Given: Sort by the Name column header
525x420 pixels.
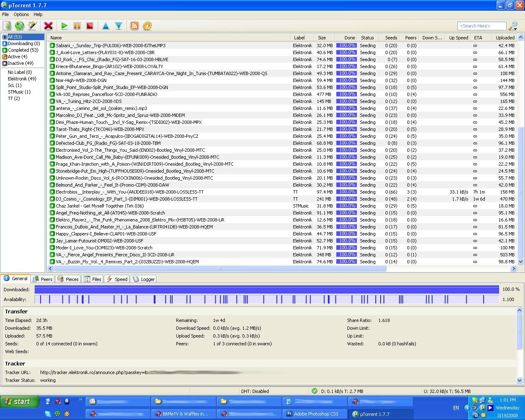Looking at the screenshot, I should [169, 38].
